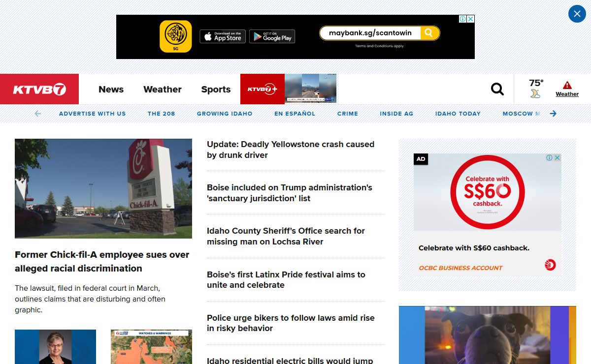Click the lawsuit summary paragraph
This screenshot has width=591, height=364.
click(90, 299)
